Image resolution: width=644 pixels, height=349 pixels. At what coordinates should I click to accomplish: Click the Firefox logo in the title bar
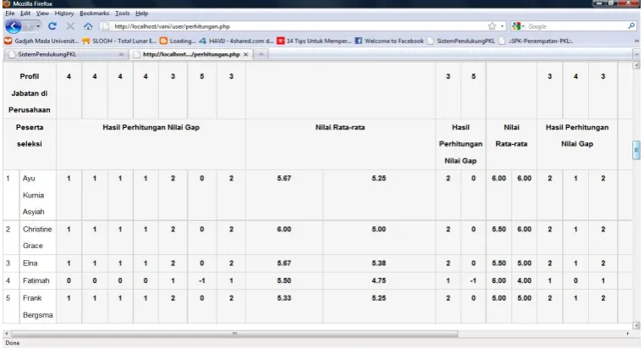coord(6,3)
